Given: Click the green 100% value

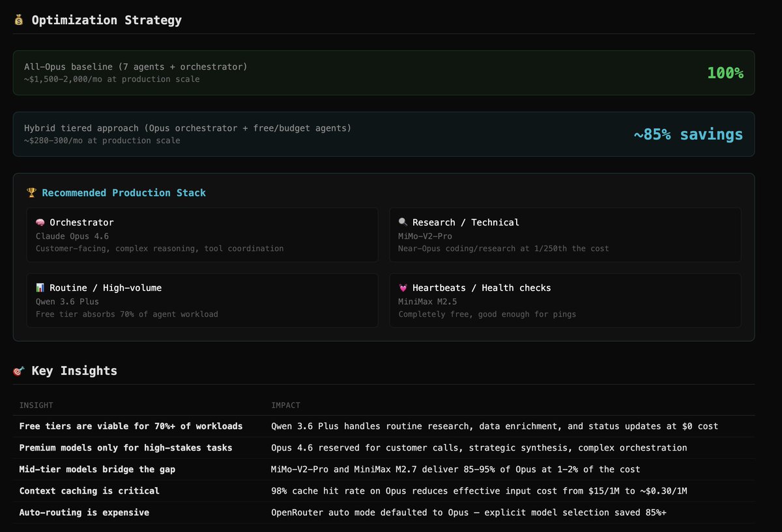Looking at the screenshot, I should [725, 73].
